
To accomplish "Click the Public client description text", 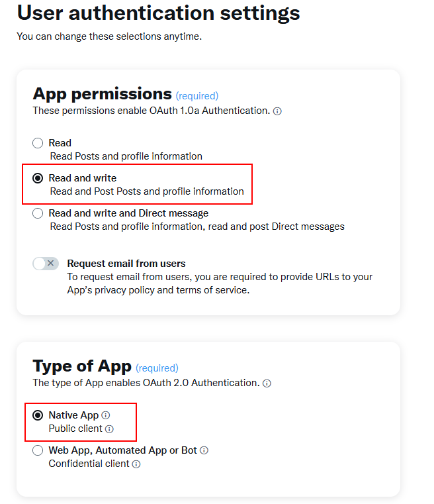I will coord(75,429).
